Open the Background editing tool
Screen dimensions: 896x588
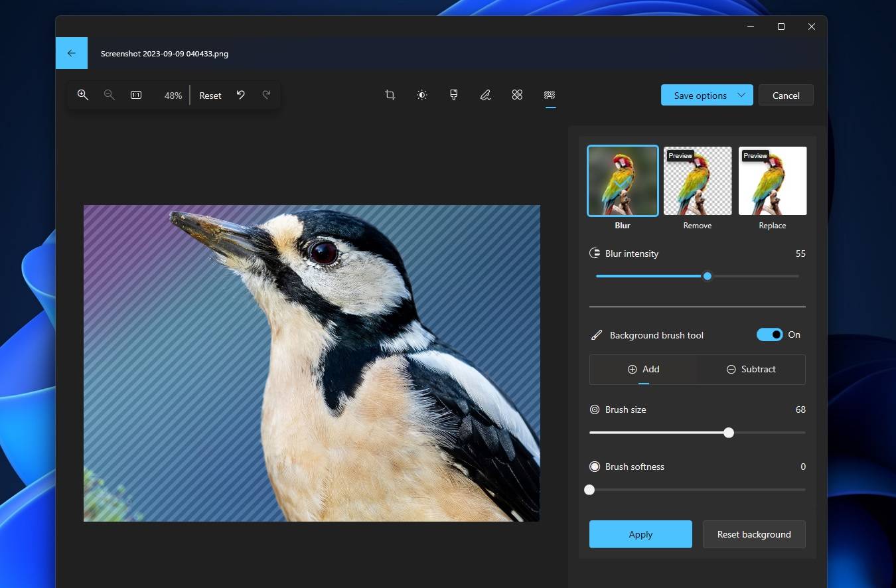click(549, 95)
